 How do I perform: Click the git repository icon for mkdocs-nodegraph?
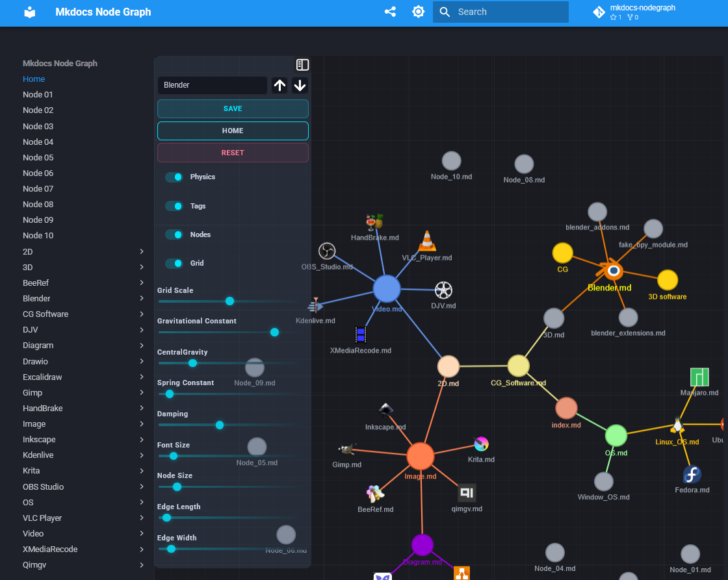599,12
